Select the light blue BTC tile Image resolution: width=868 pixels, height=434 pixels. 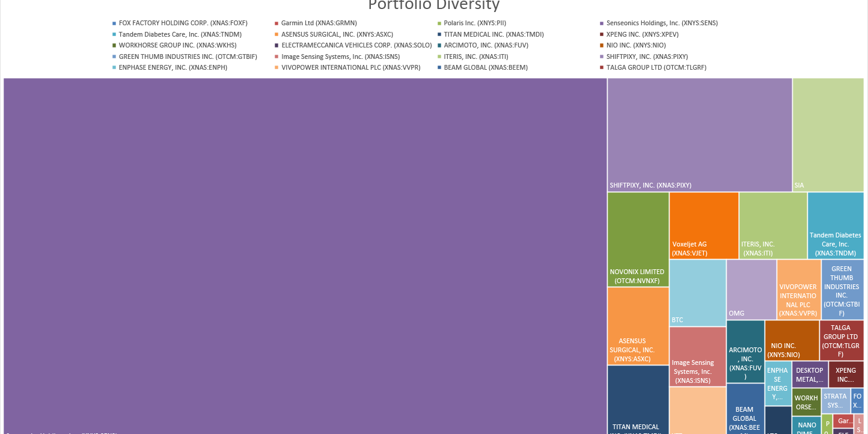(697, 292)
